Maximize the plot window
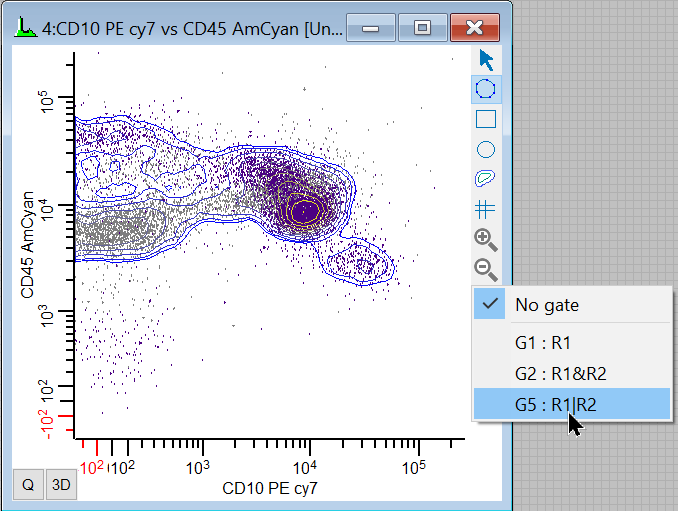The height and width of the screenshot is (511, 678). pos(422,27)
